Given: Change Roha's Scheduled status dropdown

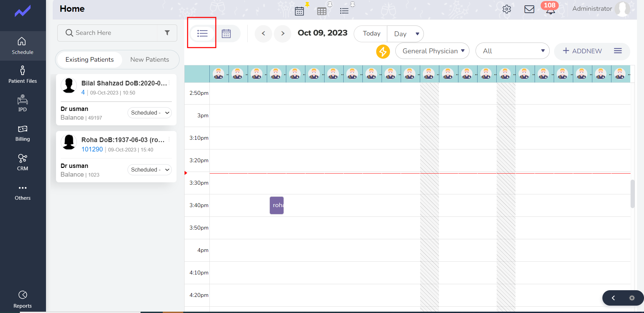Looking at the screenshot, I should [x=150, y=170].
